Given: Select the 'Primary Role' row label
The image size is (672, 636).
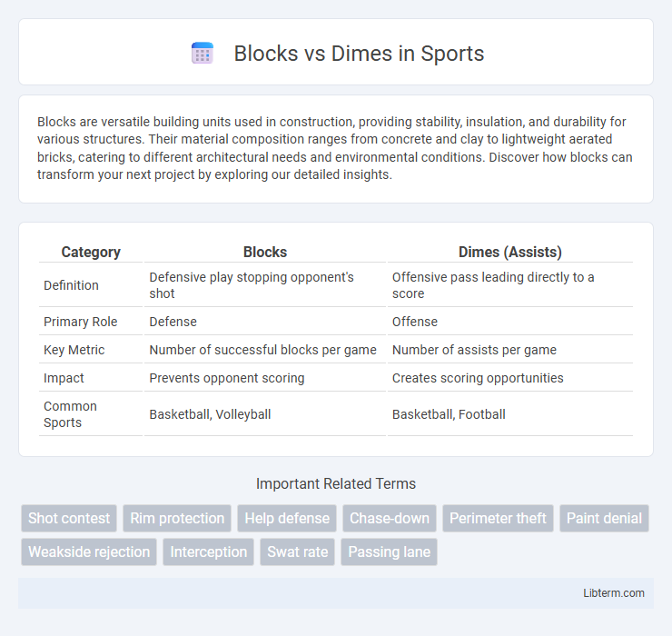Looking at the screenshot, I should click(81, 322).
